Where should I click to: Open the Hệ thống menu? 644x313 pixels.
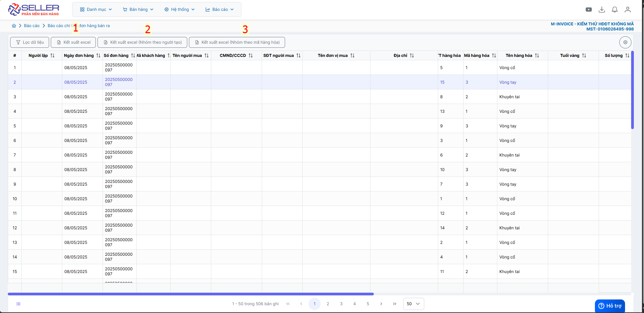tap(179, 9)
